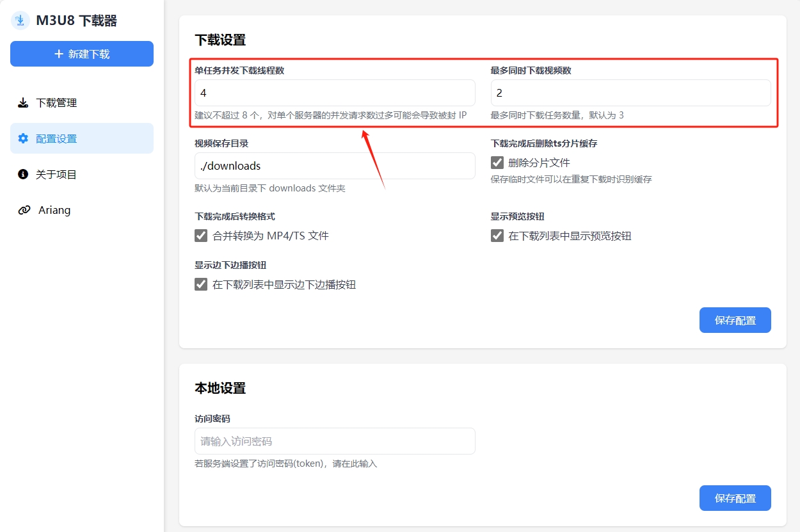Click hint 保存临时文件可以在重复下载时识别缓存

point(572,179)
